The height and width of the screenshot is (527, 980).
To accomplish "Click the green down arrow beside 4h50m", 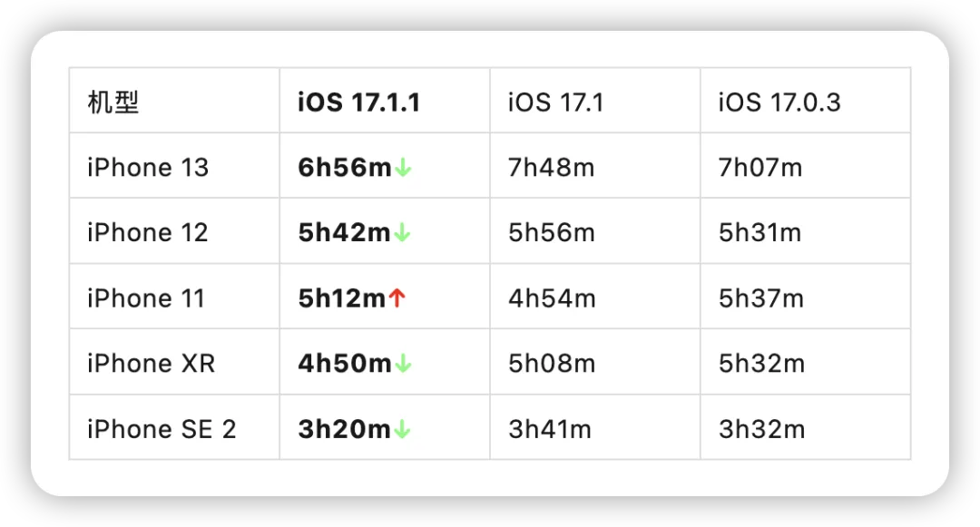I will tap(403, 364).
